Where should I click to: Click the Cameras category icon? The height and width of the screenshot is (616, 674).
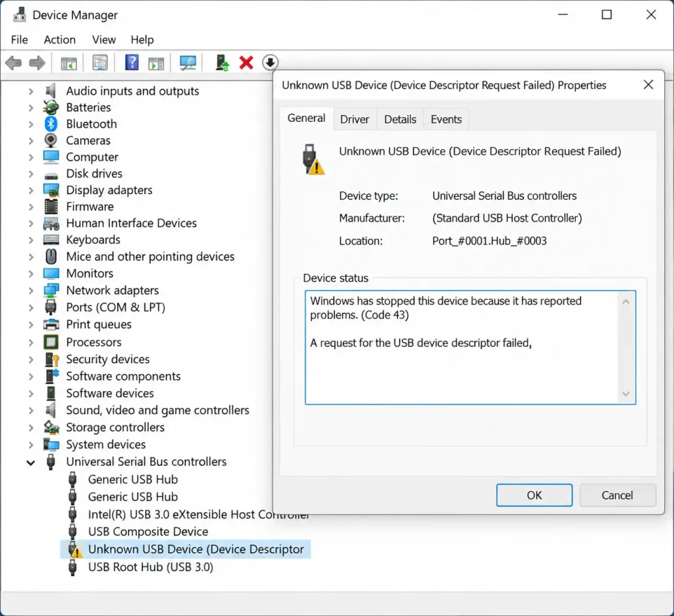click(51, 140)
